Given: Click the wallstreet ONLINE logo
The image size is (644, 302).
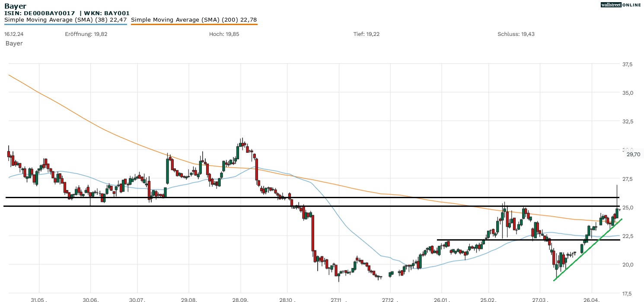Looking at the screenshot, I should [621, 5].
